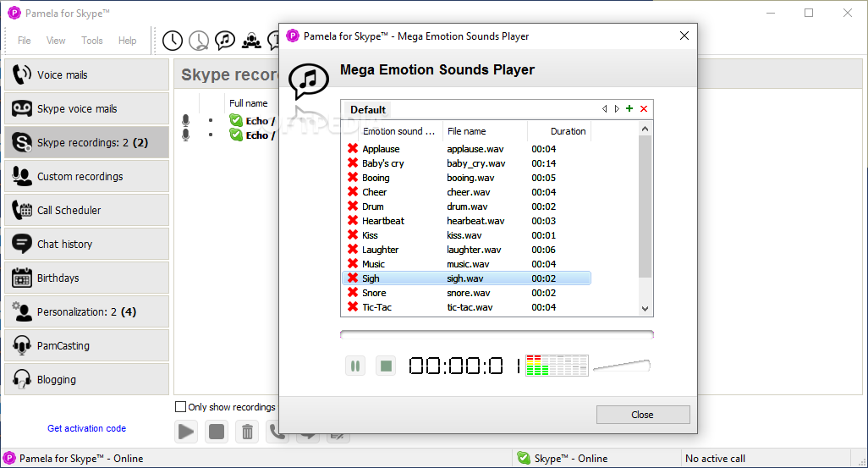The width and height of the screenshot is (868, 468).
Task: Click Skype – Online status bar entry
Action: (563, 458)
